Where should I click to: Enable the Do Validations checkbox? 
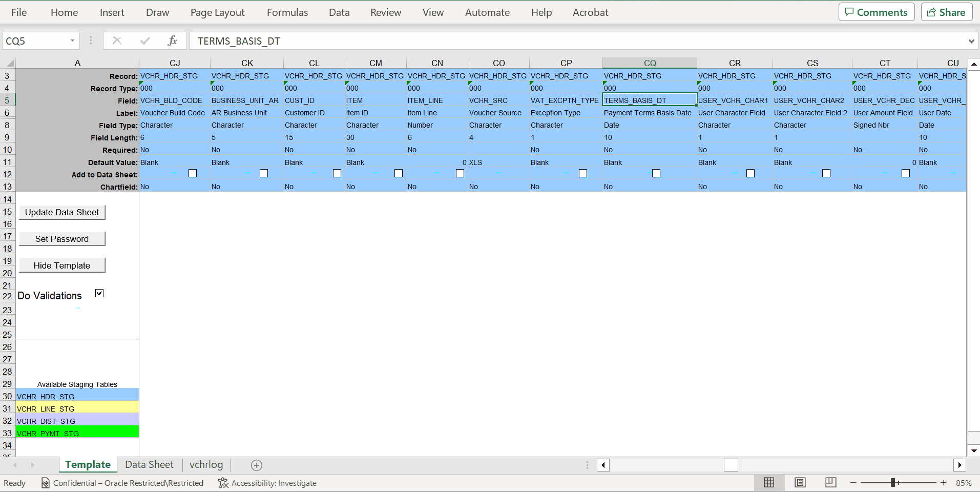[x=99, y=293]
